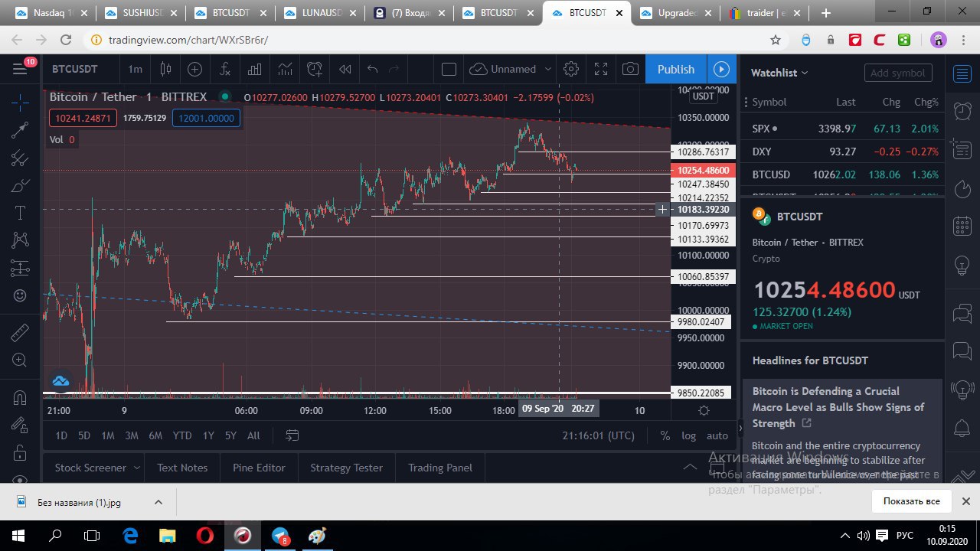
Task: Select the SPX row in watchlist
Action: tap(842, 129)
